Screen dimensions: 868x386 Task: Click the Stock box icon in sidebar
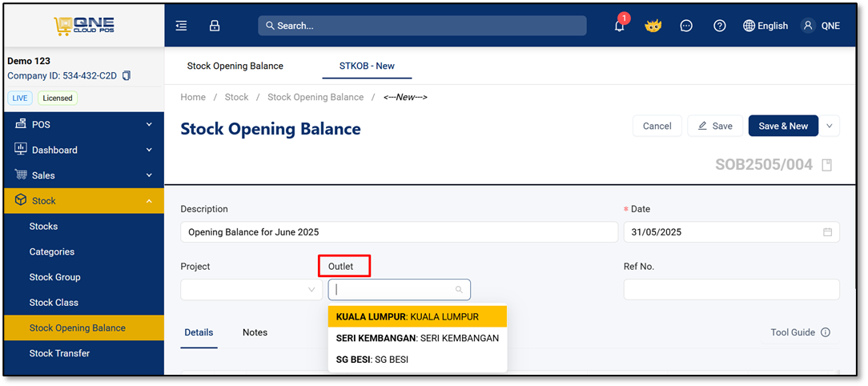point(21,200)
